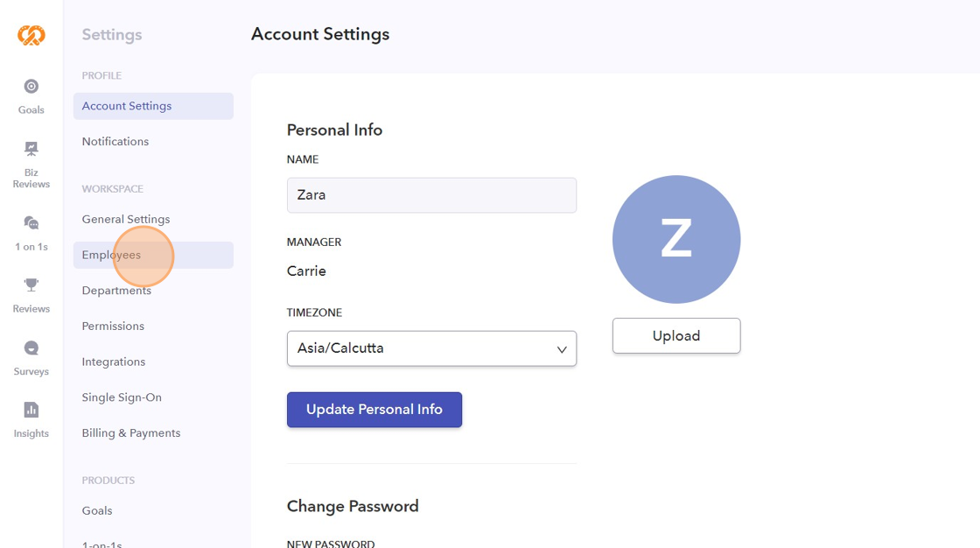Open Goals from the left rail
Screen dimensions: 980x548
pos(31,95)
